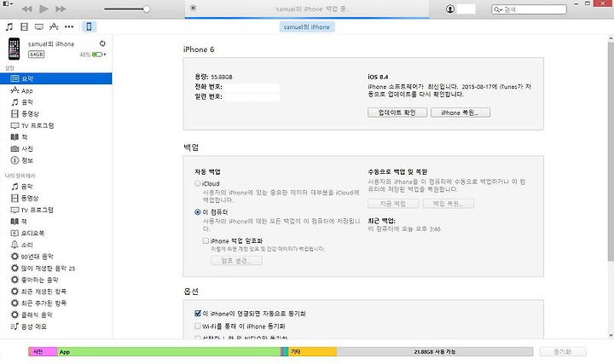Open the Apps library icon in the toolbar
Image resolution: width=614 pixels, height=364 pixels.
(54, 26)
